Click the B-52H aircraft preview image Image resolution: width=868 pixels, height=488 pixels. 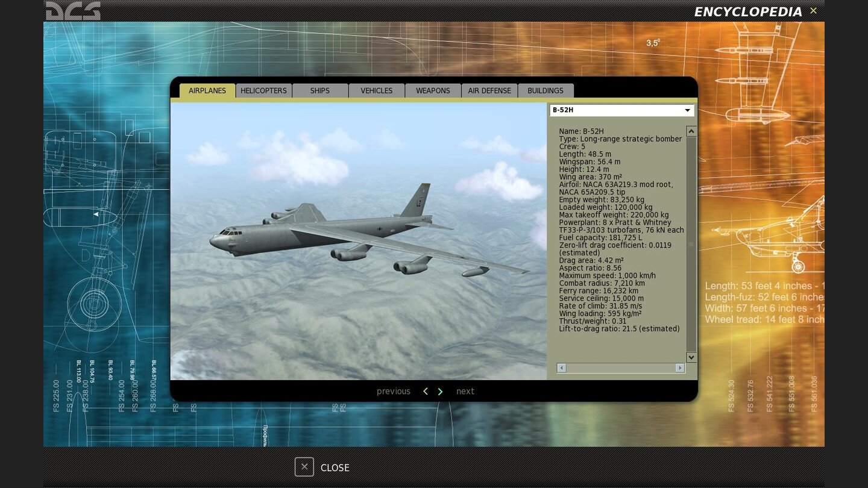coord(359,241)
